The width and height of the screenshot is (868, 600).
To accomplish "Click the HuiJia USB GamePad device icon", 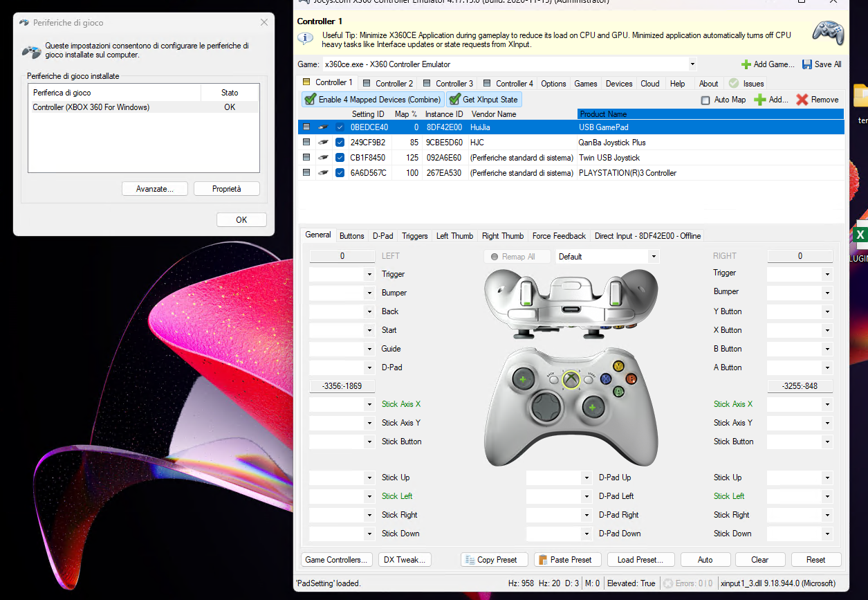I will (323, 127).
